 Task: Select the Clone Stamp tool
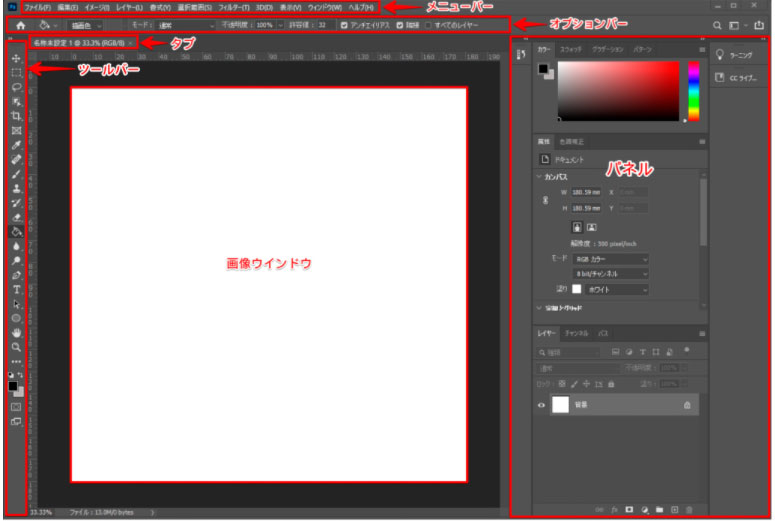click(x=16, y=188)
